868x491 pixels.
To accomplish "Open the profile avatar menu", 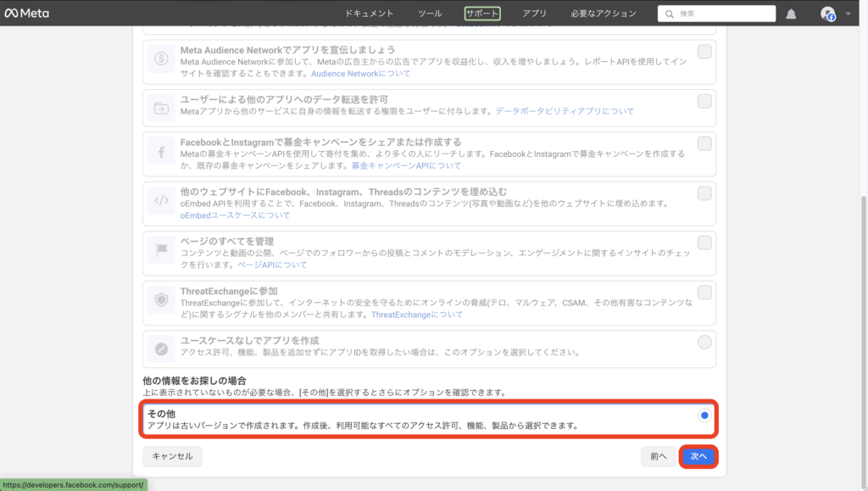I will 828,14.
